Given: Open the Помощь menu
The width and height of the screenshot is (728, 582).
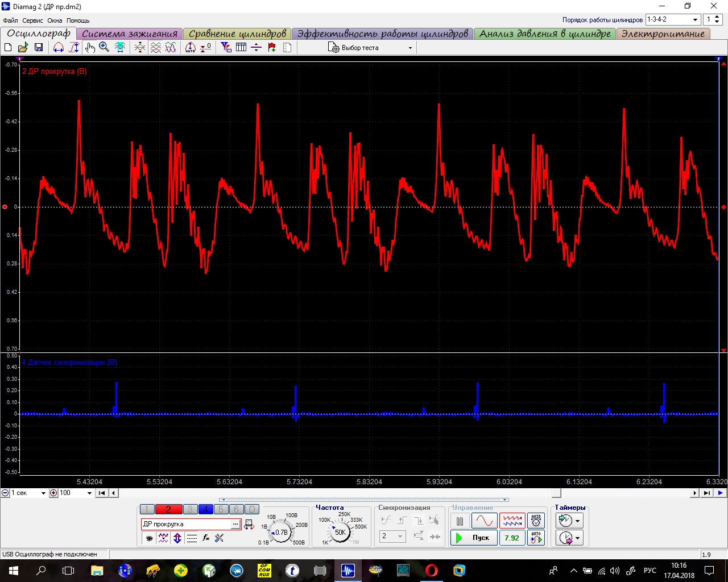Looking at the screenshot, I should pos(78,20).
